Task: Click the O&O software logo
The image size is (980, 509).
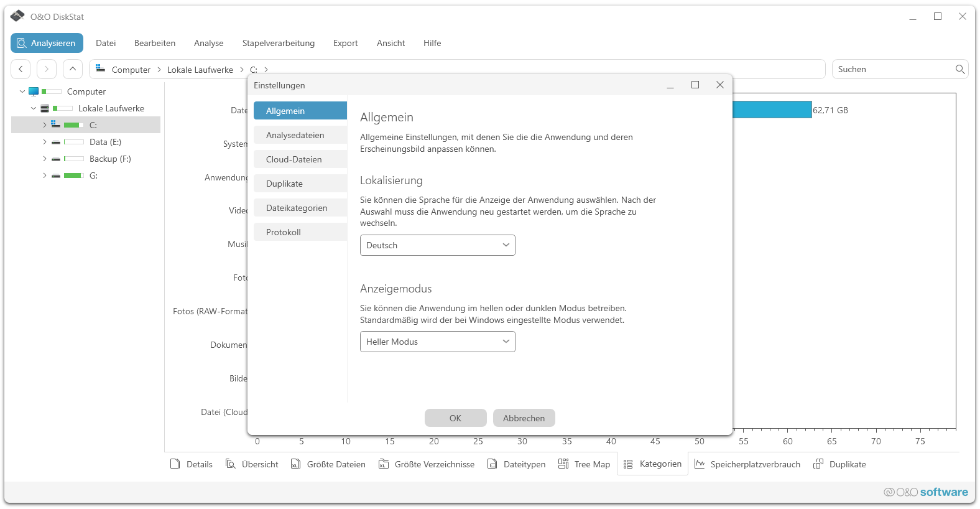Action: click(x=926, y=492)
